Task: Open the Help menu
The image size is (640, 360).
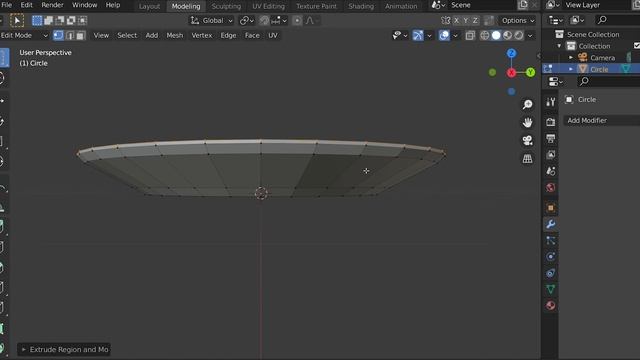Action: pos(113,5)
